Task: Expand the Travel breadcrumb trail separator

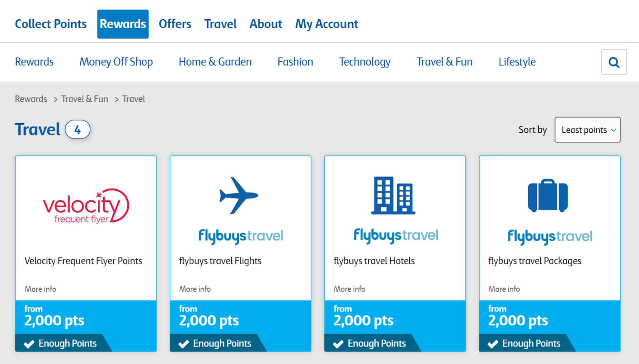Action: click(117, 99)
